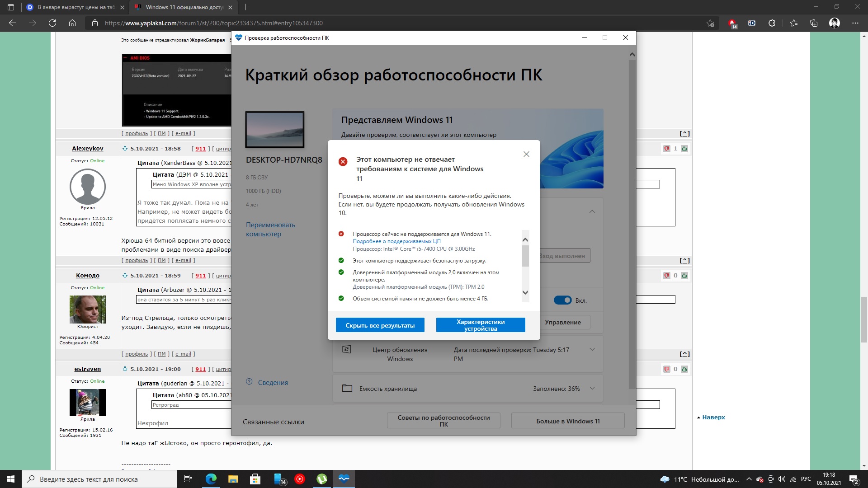Click the results list scroll-up arrow
Image resolution: width=868 pixels, height=488 pixels.
[525, 239]
